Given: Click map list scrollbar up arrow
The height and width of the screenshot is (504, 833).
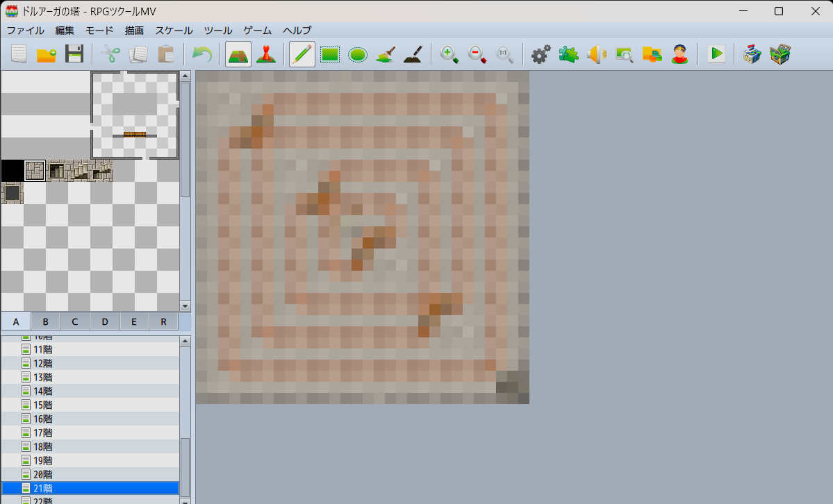Looking at the screenshot, I should (x=185, y=341).
